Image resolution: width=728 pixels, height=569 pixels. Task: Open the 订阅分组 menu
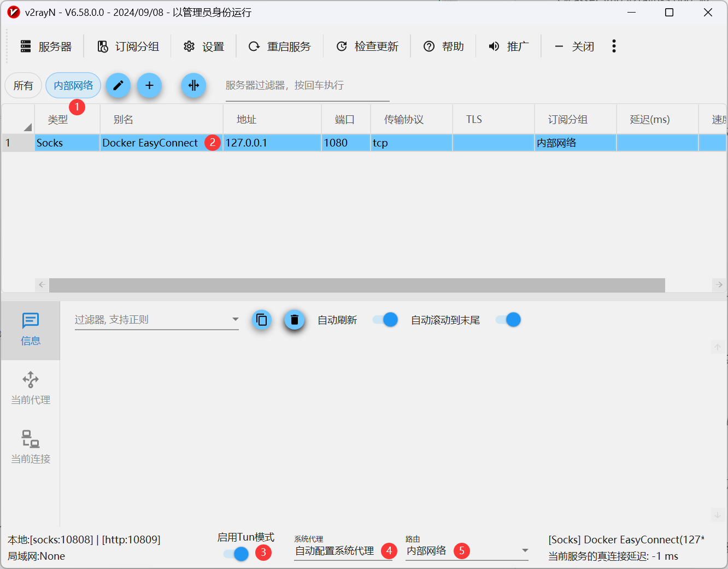click(128, 46)
